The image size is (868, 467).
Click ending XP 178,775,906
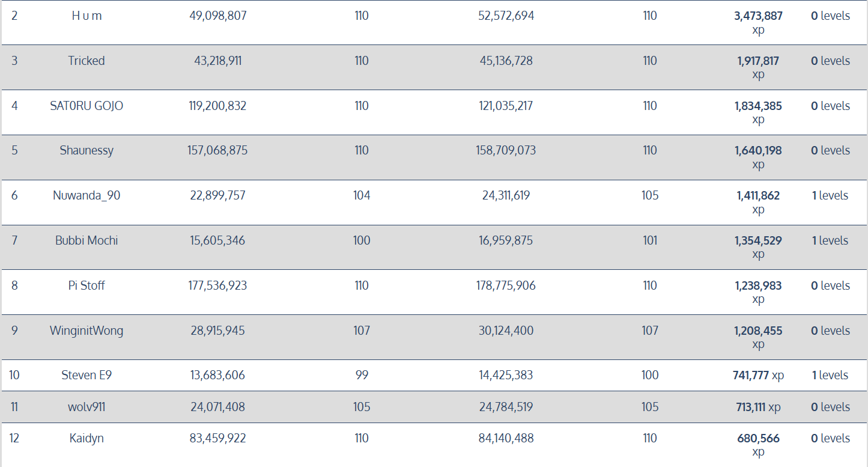point(506,285)
